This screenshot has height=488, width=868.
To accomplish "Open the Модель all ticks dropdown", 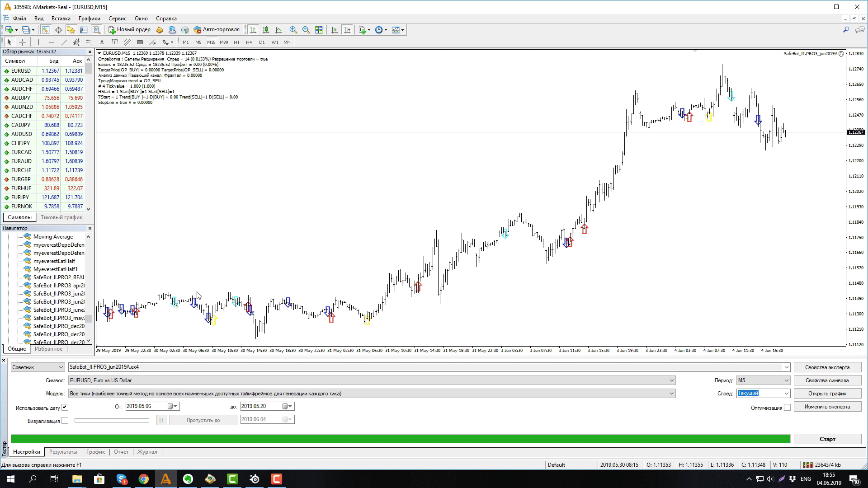I will click(x=372, y=394).
